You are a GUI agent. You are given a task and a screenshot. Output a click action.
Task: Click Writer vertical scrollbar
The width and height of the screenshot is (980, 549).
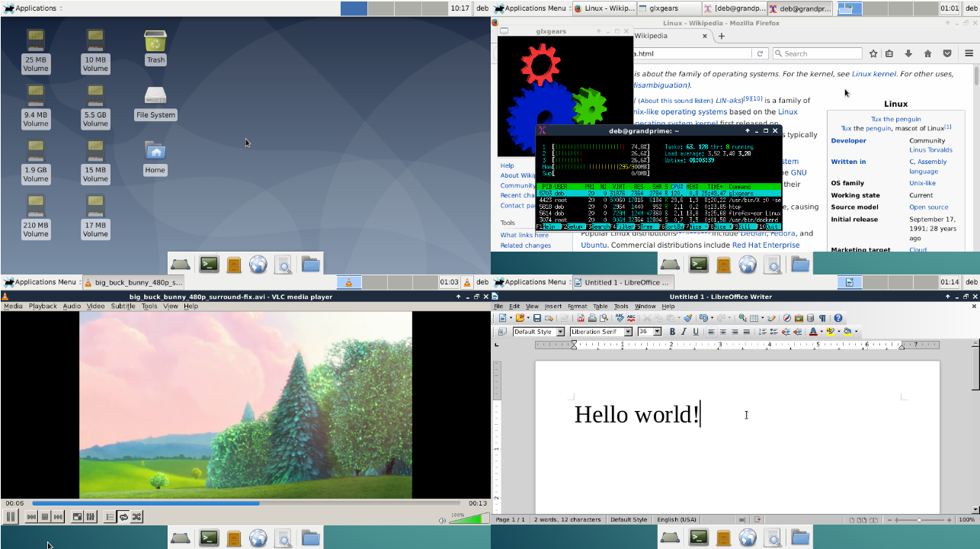(x=975, y=427)
